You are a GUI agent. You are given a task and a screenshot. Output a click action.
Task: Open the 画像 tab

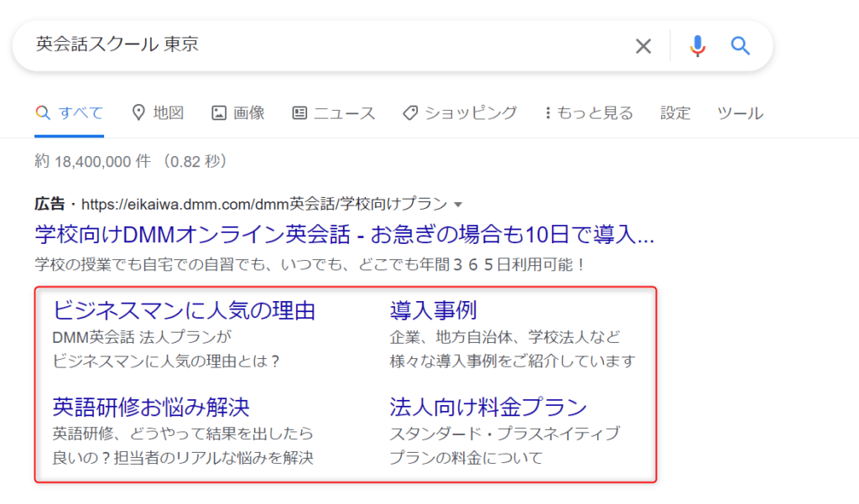pos(238,113)
